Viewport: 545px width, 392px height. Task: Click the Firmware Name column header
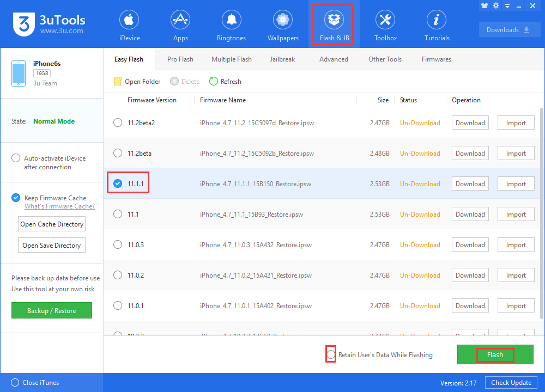(x=223, y=100)
